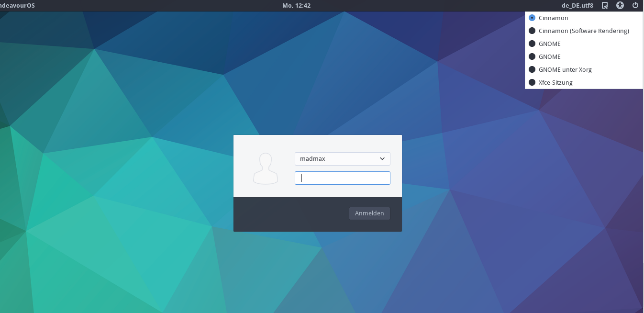Click the power menu icon

635,6
